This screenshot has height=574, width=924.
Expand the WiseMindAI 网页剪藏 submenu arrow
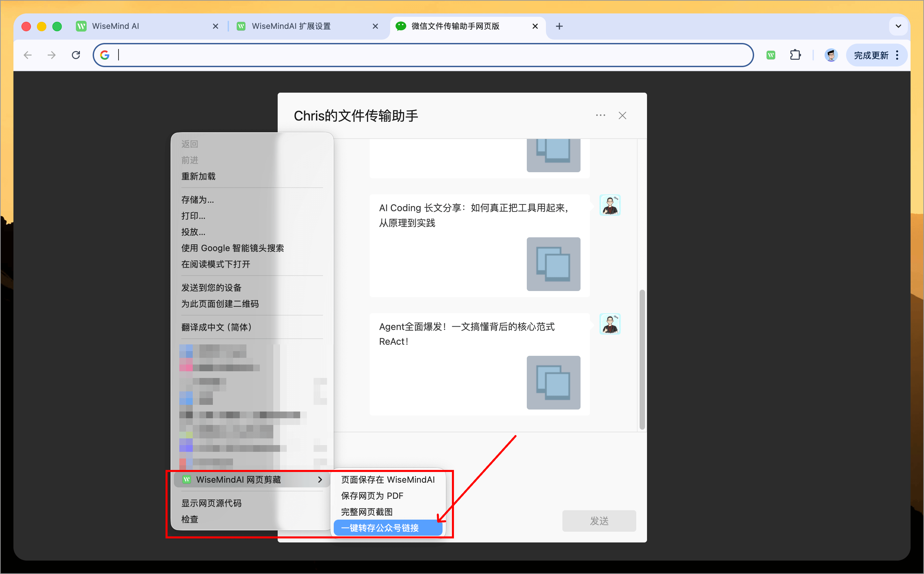[320, 479]
